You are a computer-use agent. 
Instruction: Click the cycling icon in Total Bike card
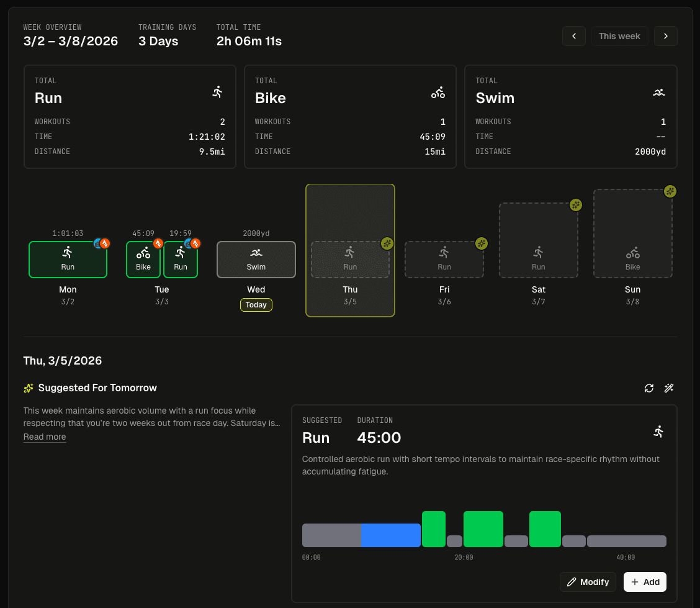pyautogui.click(x=438, y=93)
